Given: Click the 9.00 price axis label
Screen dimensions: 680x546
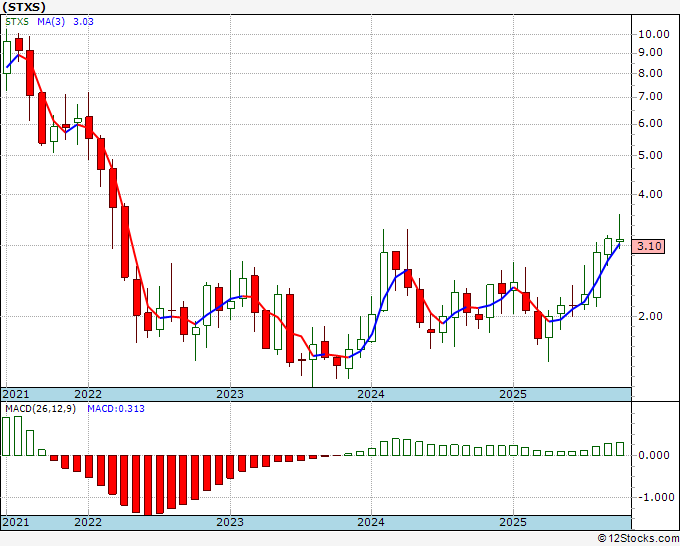Looking at the screenshot, I should point(650,52).
